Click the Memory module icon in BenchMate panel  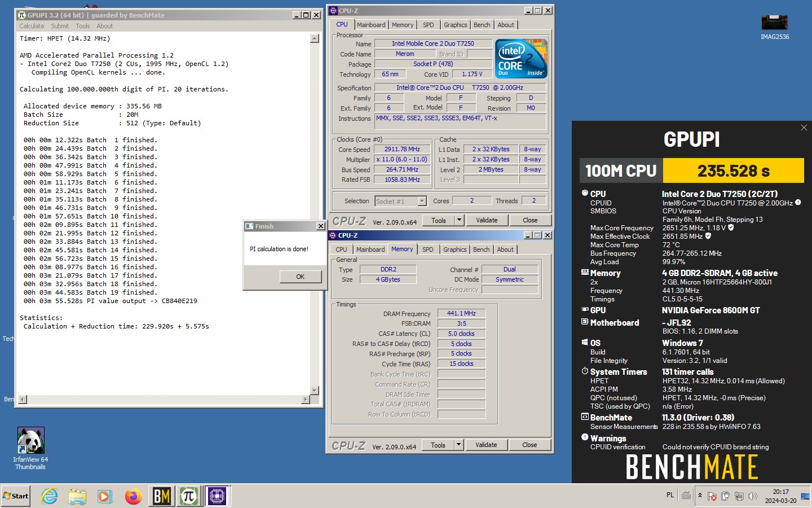click(x=585, y=272)
